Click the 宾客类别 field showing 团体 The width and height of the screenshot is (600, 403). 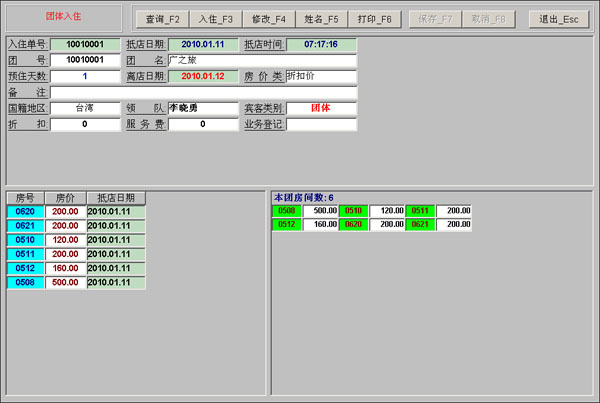tap(320, 108)
